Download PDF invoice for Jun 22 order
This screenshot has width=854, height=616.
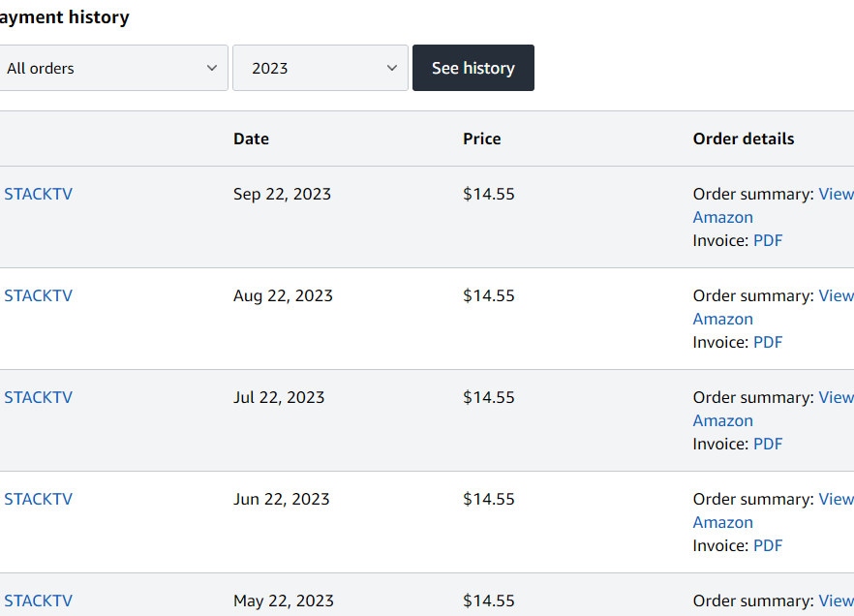click(x=768, y=545)
